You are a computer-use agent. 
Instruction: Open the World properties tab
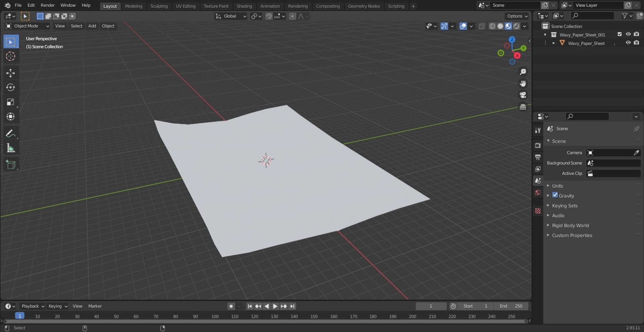[538, 192]
